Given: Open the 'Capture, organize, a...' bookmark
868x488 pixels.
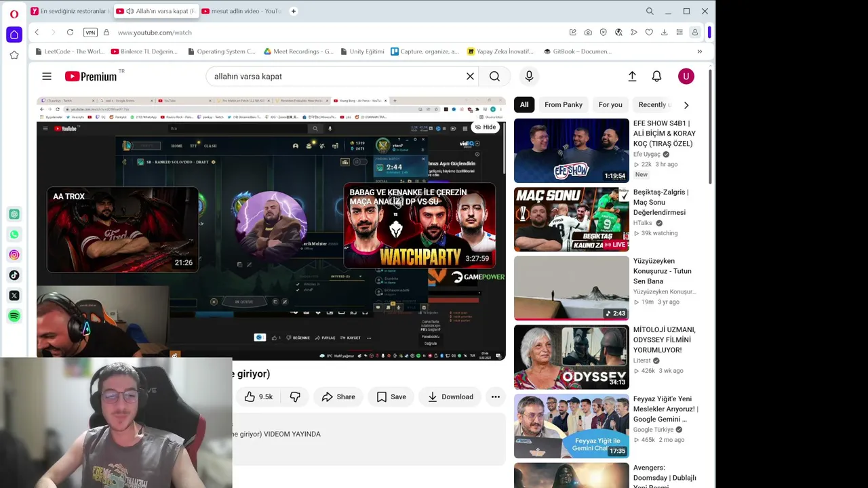Looking at the screenshot, I should point(425,52).
